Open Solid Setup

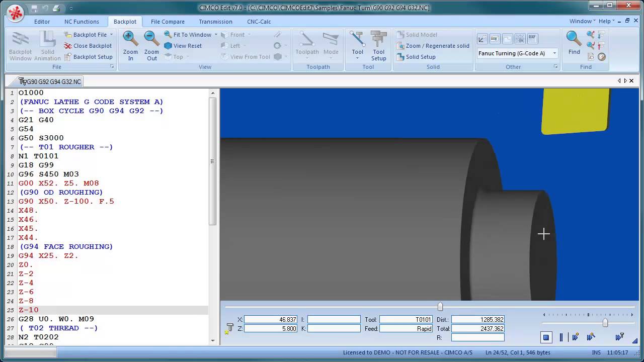(416, 57)
